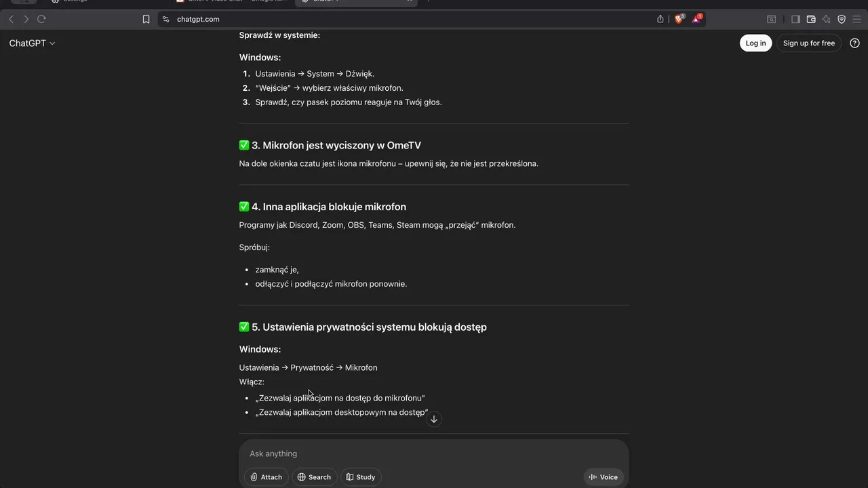Open the browser hamburger menu

click(x=856, y=19)
